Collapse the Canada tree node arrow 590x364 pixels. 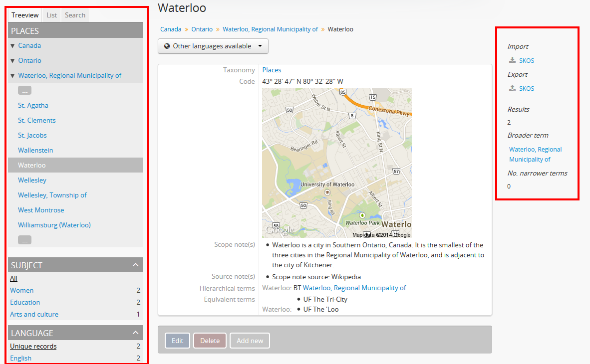click(12, 46)
